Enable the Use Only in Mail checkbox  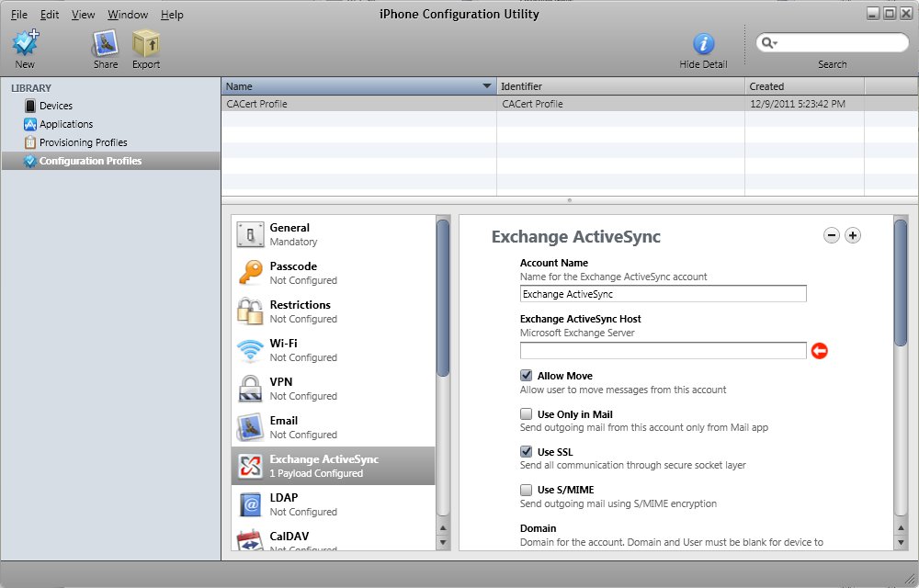527,414
